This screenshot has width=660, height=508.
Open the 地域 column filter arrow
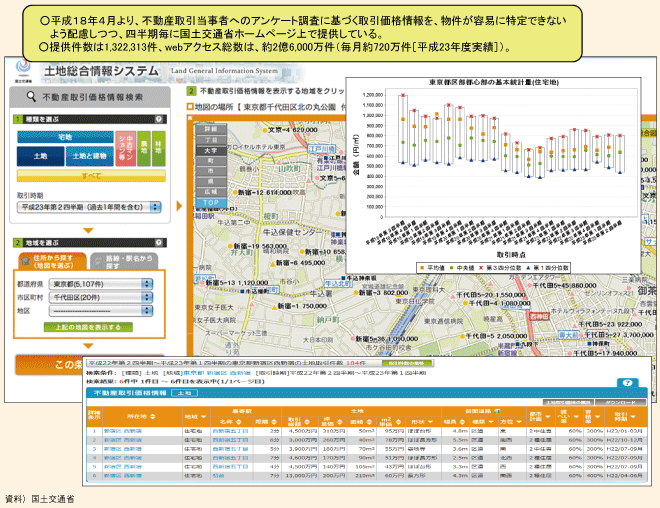tap(203, 417)
